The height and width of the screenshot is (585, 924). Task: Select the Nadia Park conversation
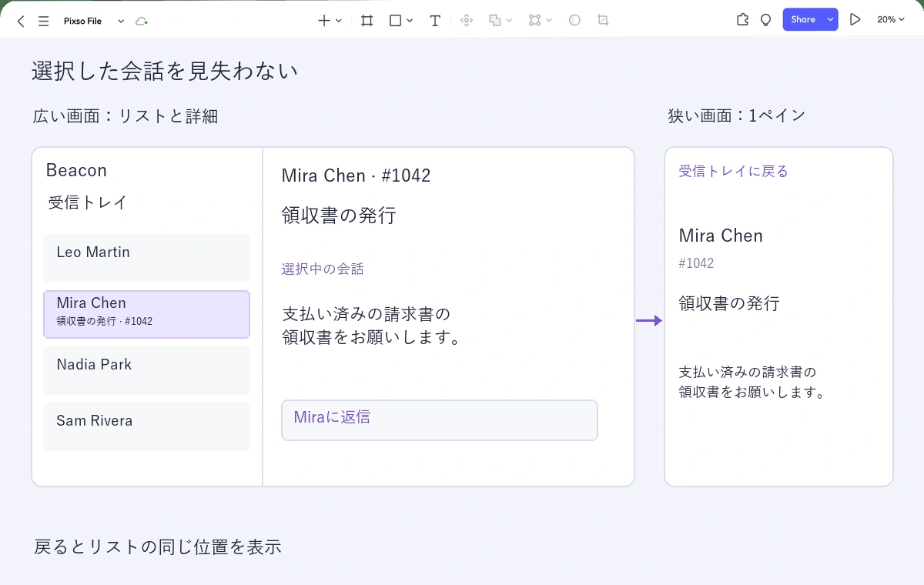pyautogui.click(x=146, y=370)
